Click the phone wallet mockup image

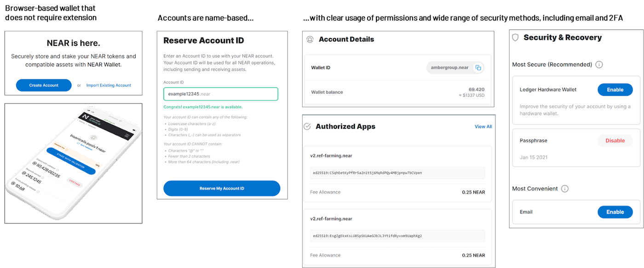73,163
